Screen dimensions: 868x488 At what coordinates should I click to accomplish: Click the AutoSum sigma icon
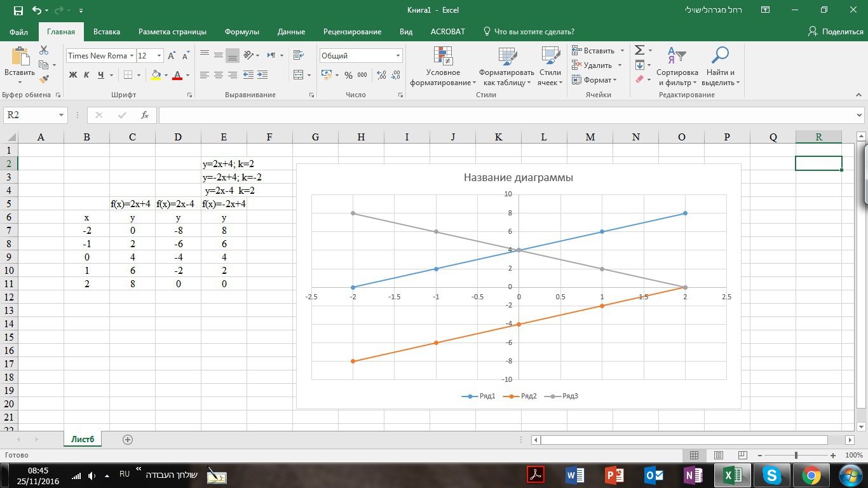[640, 50]
